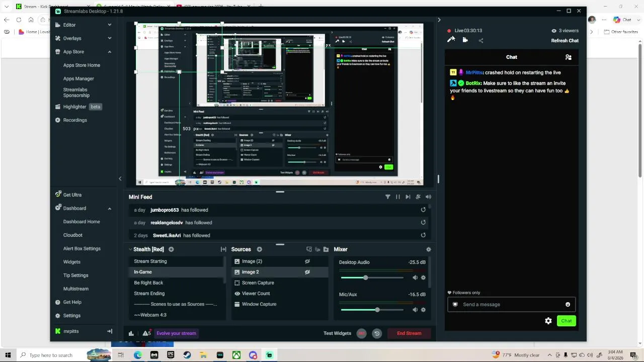644x362 pixels.
Task: Toggle the REC recording button
Action: (x=361, y=333)
